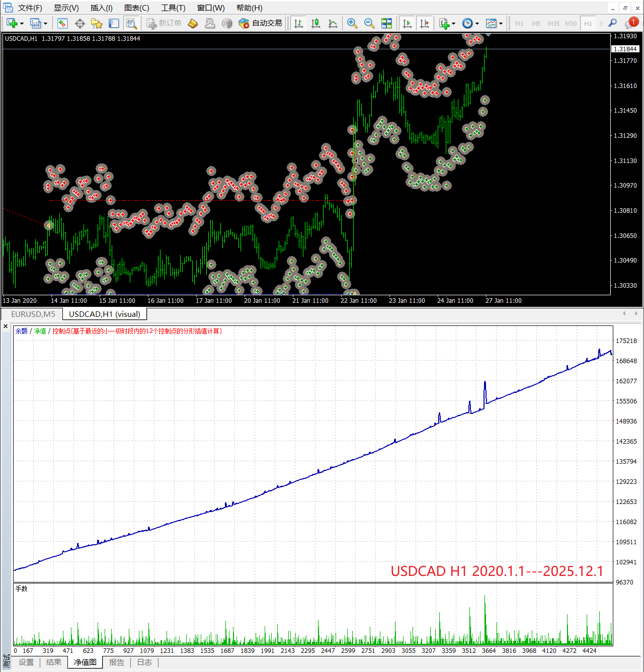Image resolution: width=644 pixels, height=672 pixels.
Task: Zoom in on the chart
Action: point(352,23)
